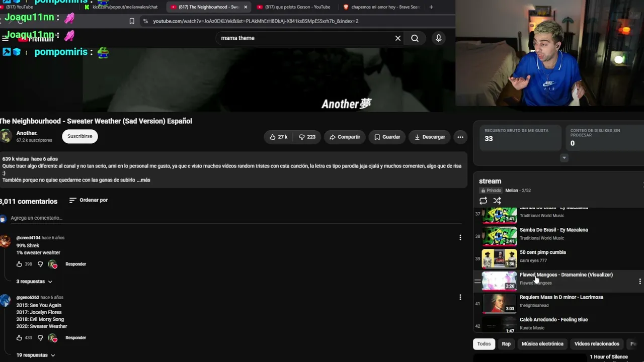Click Descargar to download the video

[x=430, y=137]
